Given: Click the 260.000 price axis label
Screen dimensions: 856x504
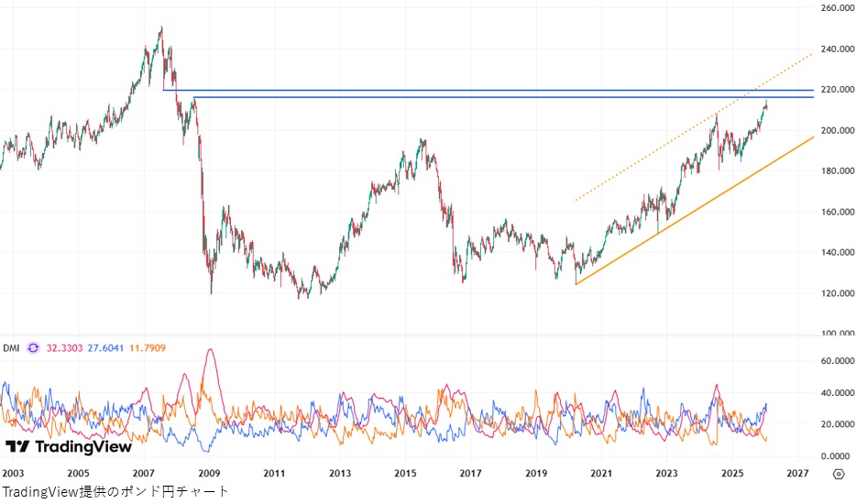Looking at the screenshot, I should click(838, 8).
